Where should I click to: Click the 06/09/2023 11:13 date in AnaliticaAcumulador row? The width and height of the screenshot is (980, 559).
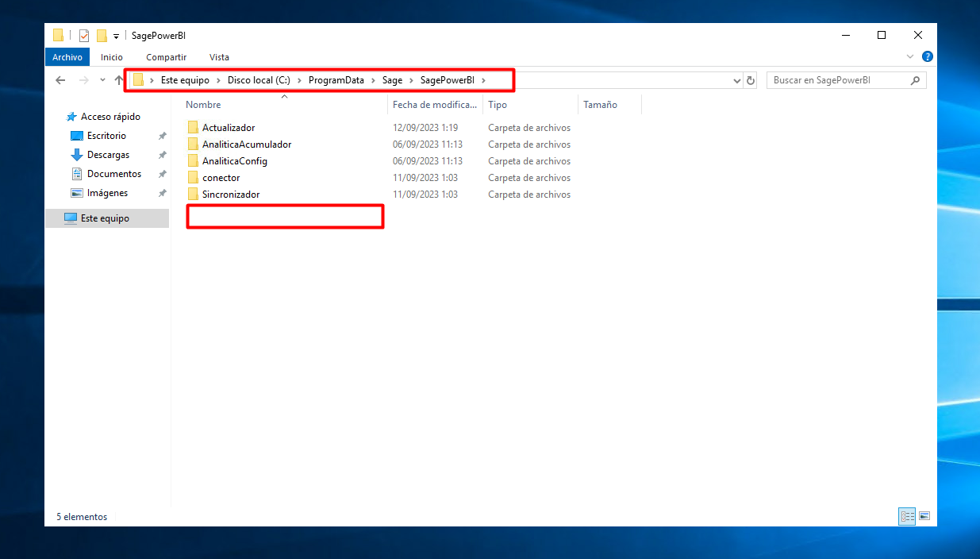pos(428,145)
